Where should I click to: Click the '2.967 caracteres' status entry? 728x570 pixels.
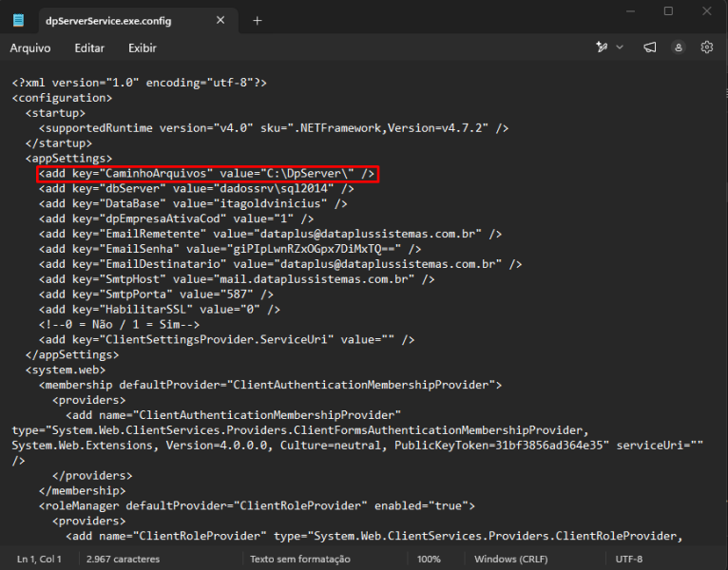coord(123,559)
